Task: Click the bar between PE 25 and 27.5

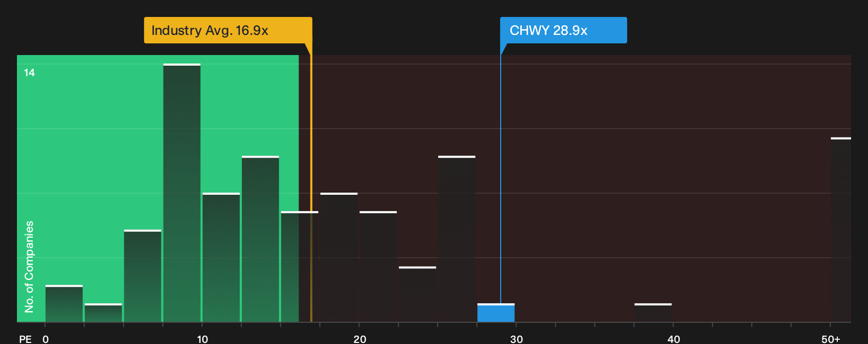Action: 457,239
